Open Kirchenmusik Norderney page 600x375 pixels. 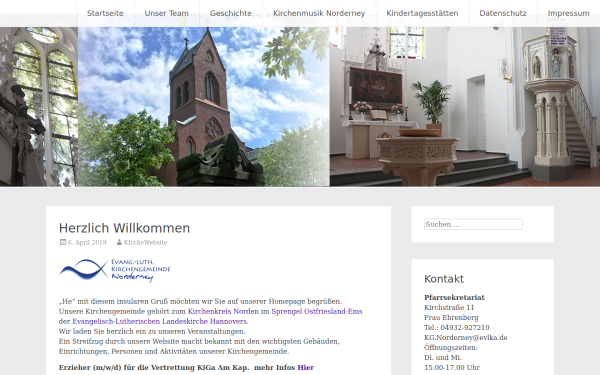point(319,13)
